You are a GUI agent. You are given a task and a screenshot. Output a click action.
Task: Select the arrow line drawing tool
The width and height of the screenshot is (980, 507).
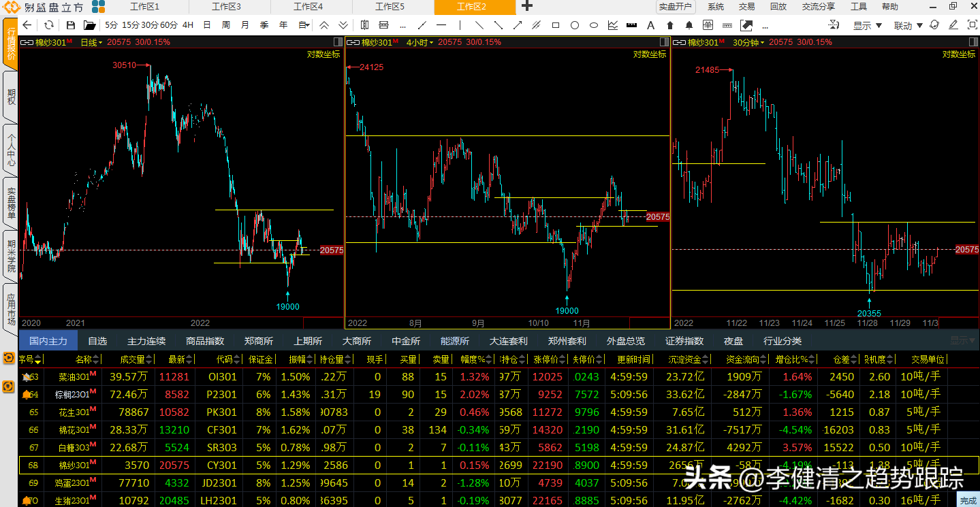click(518, 25)
